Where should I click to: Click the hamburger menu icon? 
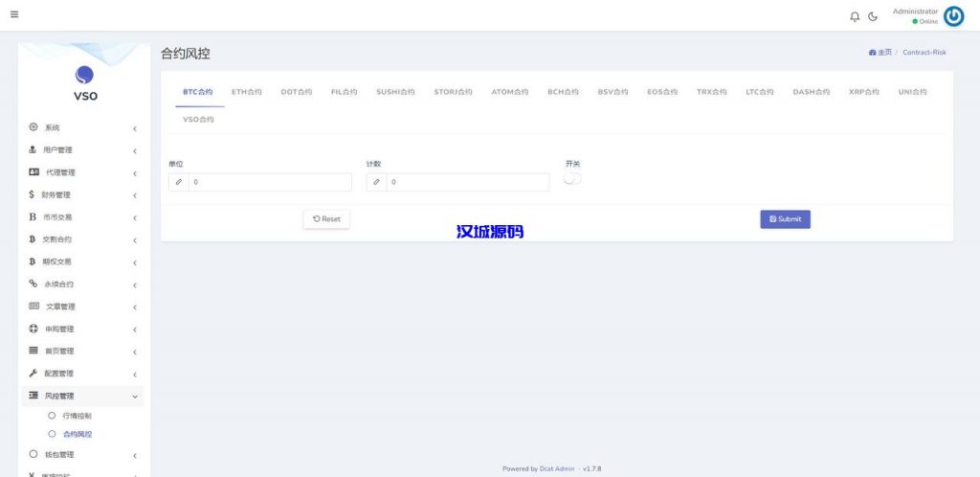point(14,14)
